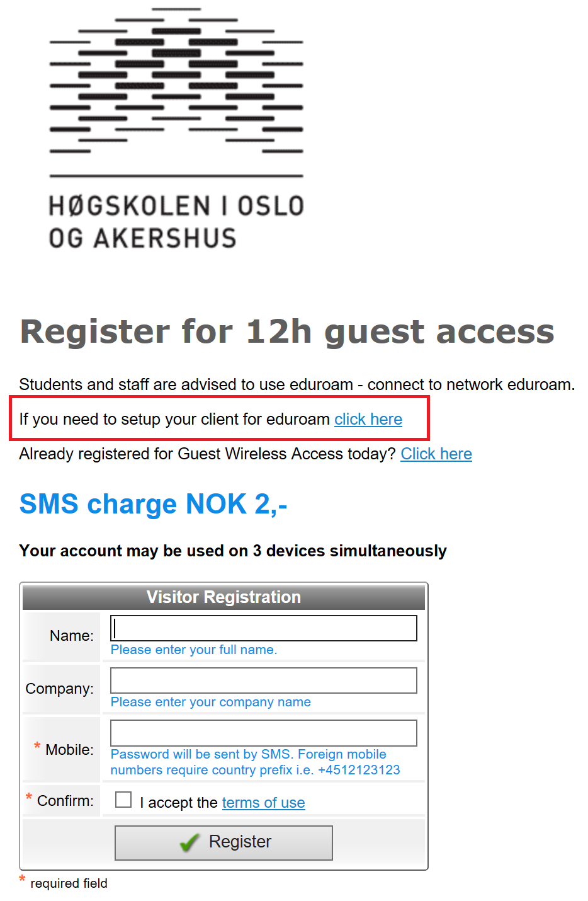
Task: Follow the already registered 'Click here' link
Action: 436,454
